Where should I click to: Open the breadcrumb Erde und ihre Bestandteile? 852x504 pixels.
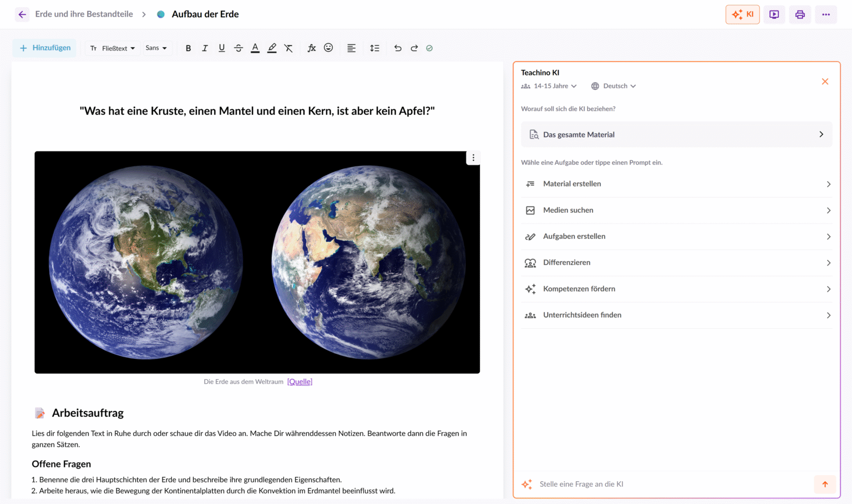pos(84,14)
